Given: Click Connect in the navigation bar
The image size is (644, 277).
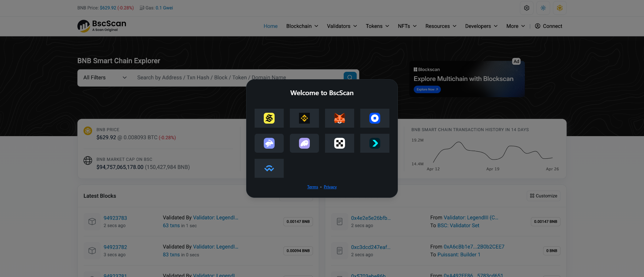Looking at the screenshot, I should [x=549, y=26].
